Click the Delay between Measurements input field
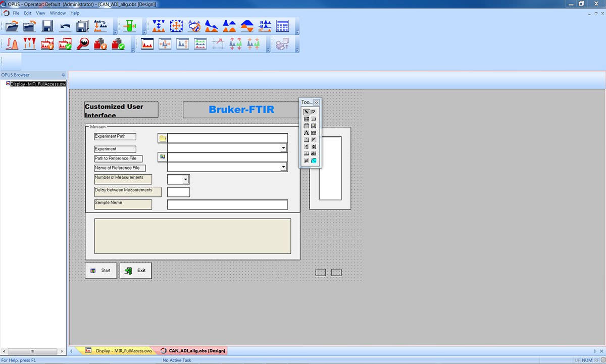Viewport: 606px width, 364px height. point(178,192)
